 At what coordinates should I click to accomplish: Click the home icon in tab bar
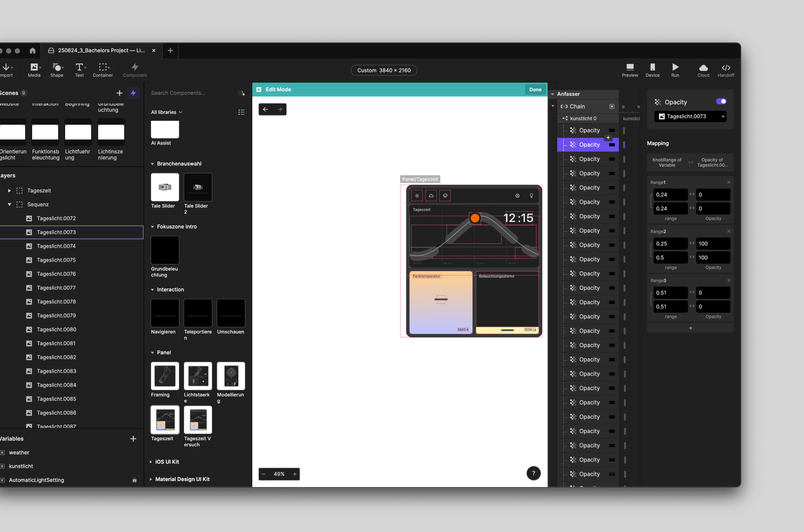33,51
